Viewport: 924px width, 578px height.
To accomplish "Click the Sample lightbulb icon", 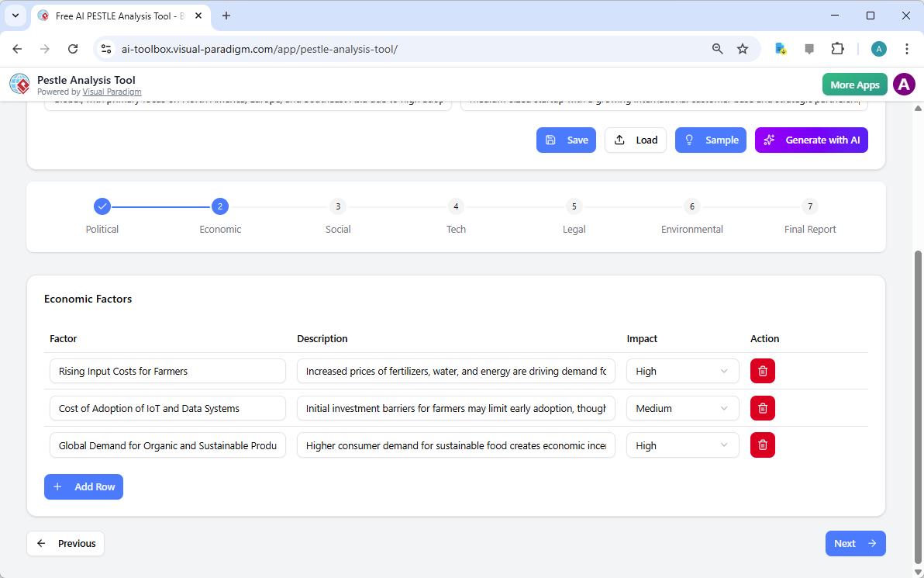I will 689,140.
